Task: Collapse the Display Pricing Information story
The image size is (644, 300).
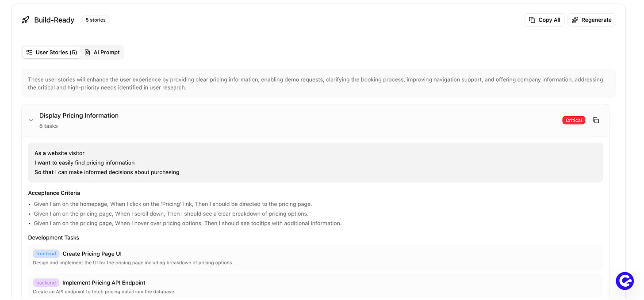Action: (31, 120)
